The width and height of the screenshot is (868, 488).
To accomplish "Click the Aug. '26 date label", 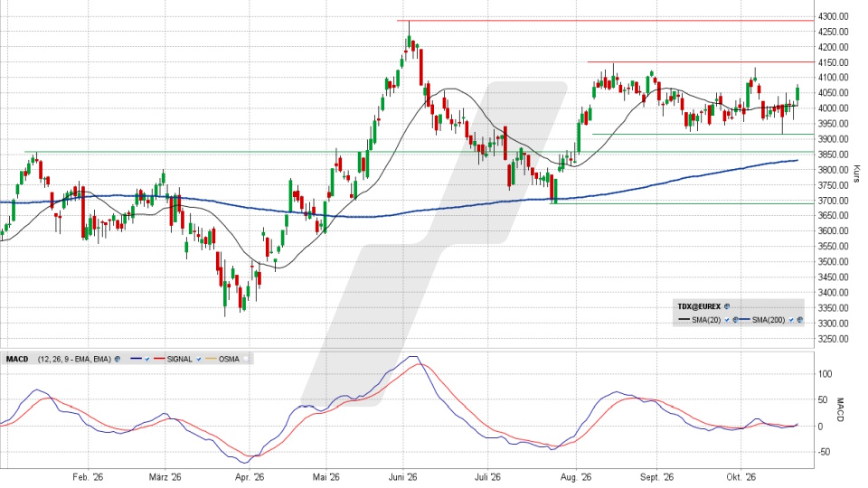I will (x=576, y=477).
